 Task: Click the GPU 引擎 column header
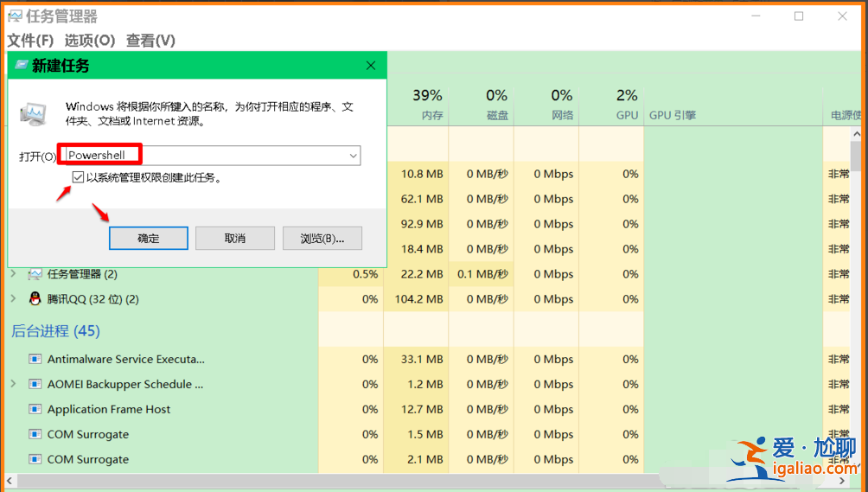coord(733,105)
